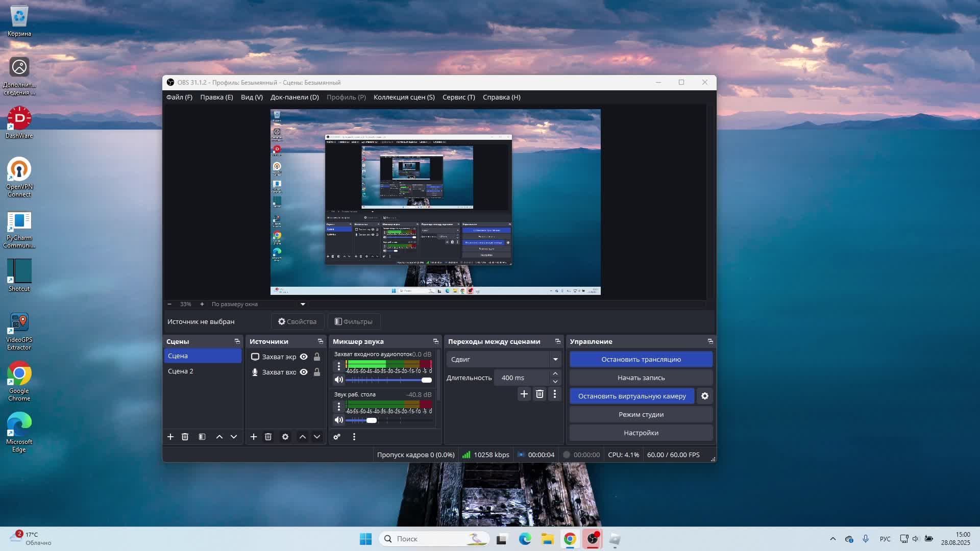Image resolution: width=980 pixels, height=551 pixels.
Task: Lock the Захват экр source
Action: [x=317, y=357]
